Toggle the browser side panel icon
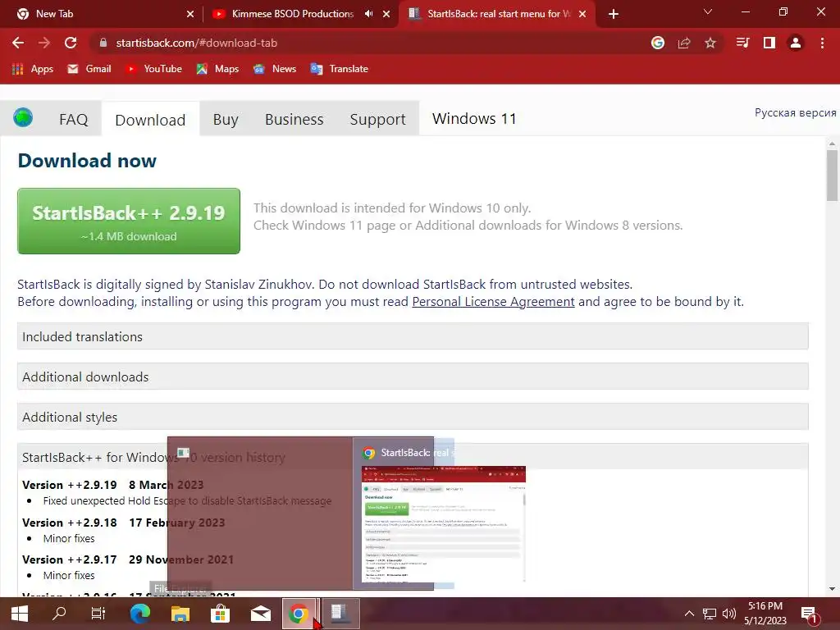 pyautogui.click(x=769, y=43)
